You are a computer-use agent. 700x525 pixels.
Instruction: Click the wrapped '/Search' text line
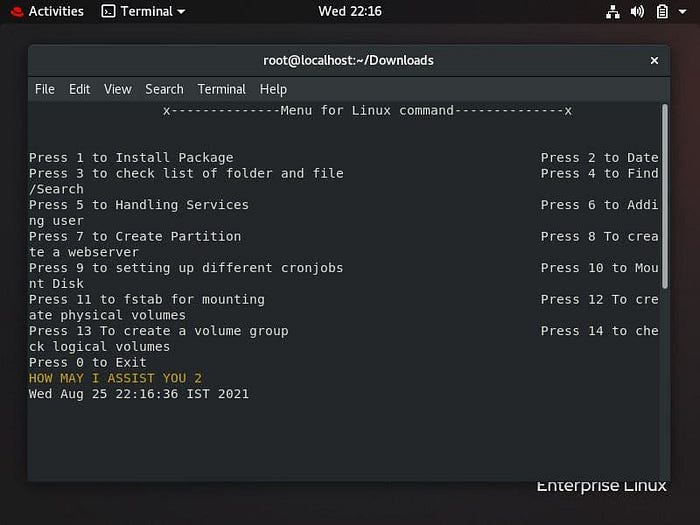[x=56, y=189]
